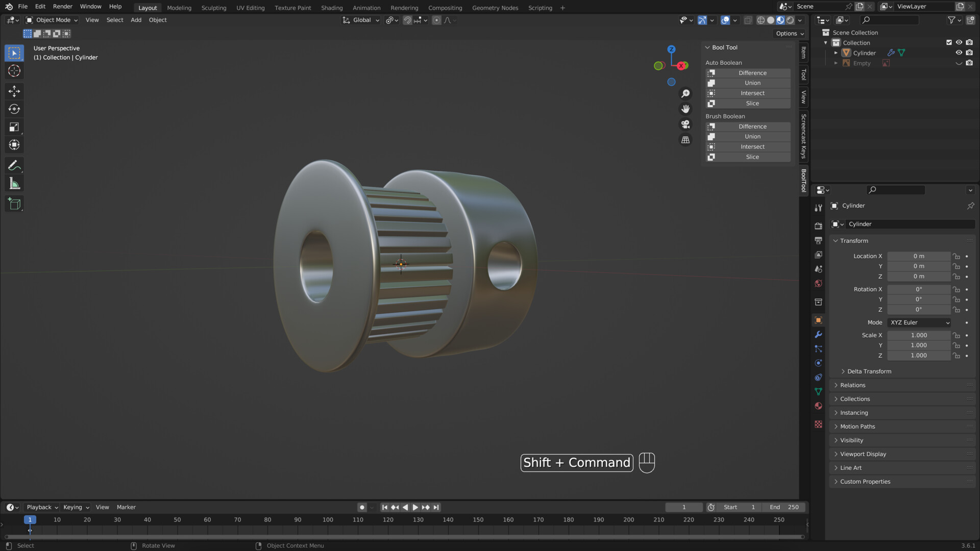This screenshot has width=980, height=551.
Task: Open the XYZ Euler rotation mode dropdown
Action: (918, 322)
